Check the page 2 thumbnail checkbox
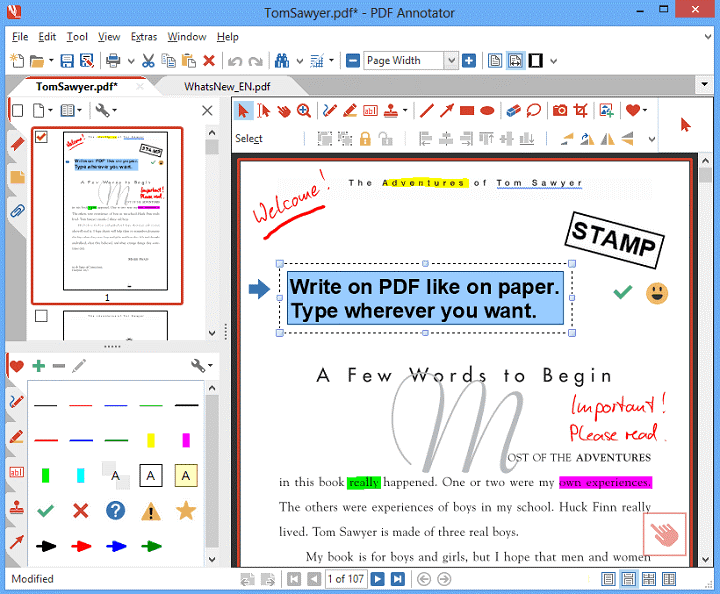720x594 pixels. (x=41, y=316)
